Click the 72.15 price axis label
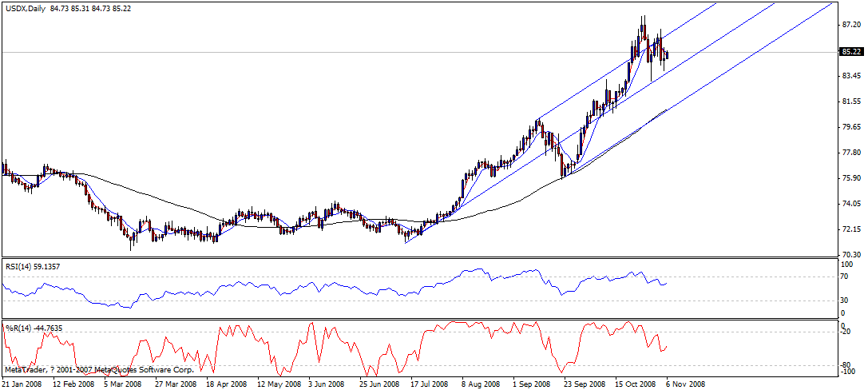 851,229
